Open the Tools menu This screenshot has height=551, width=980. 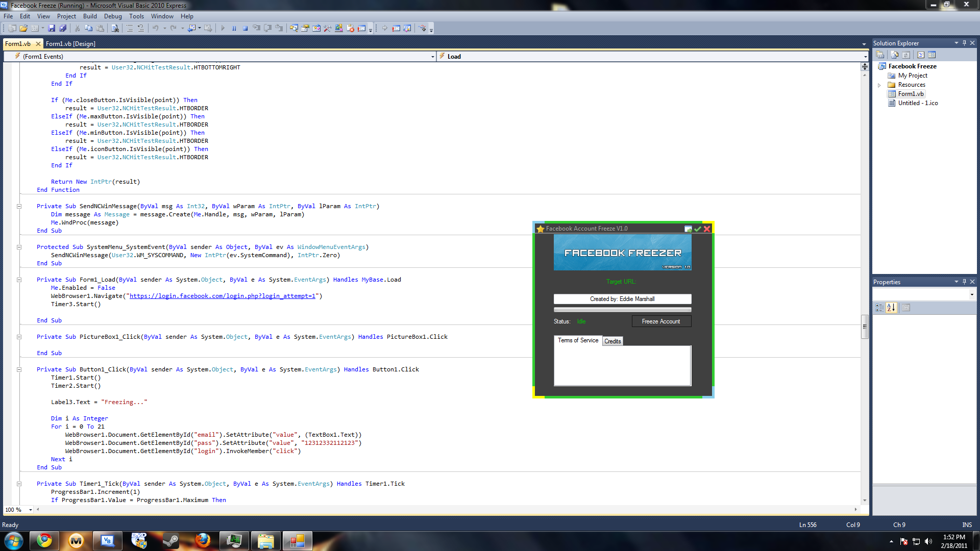click(x=136, y=16)
